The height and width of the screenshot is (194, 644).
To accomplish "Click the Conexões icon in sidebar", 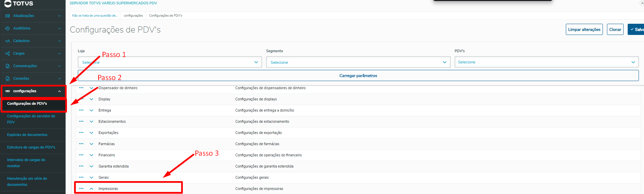I will (7, 79).
